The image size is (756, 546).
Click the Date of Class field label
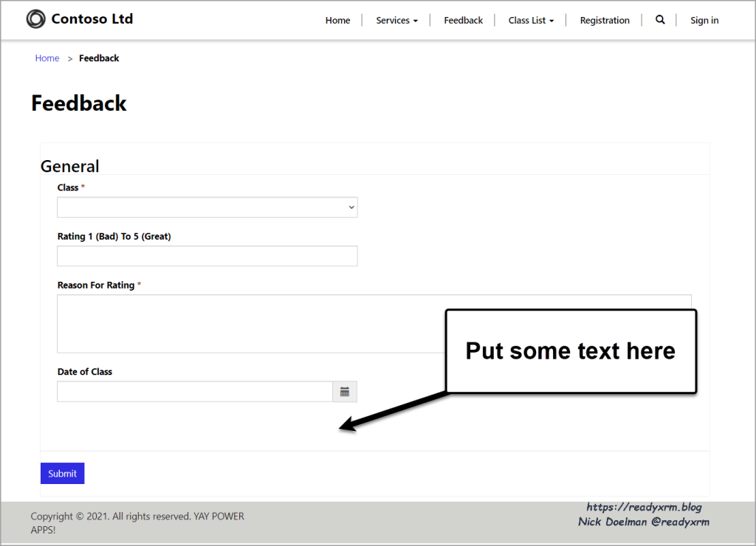pos(85,372)
